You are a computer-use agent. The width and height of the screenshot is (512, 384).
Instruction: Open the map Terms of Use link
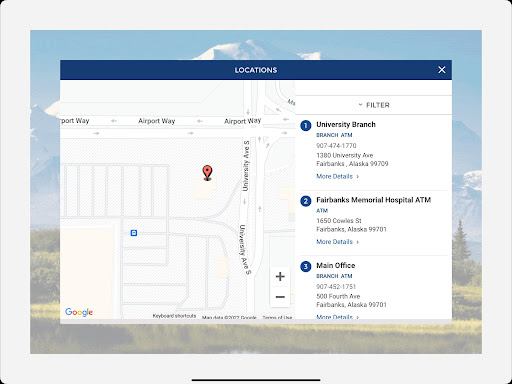coord(277,317)
